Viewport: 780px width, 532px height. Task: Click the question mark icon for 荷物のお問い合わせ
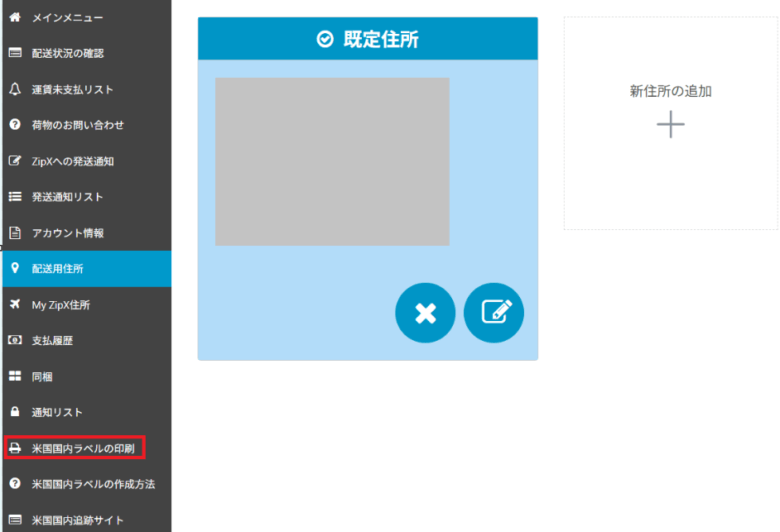[x=15, y=125]
